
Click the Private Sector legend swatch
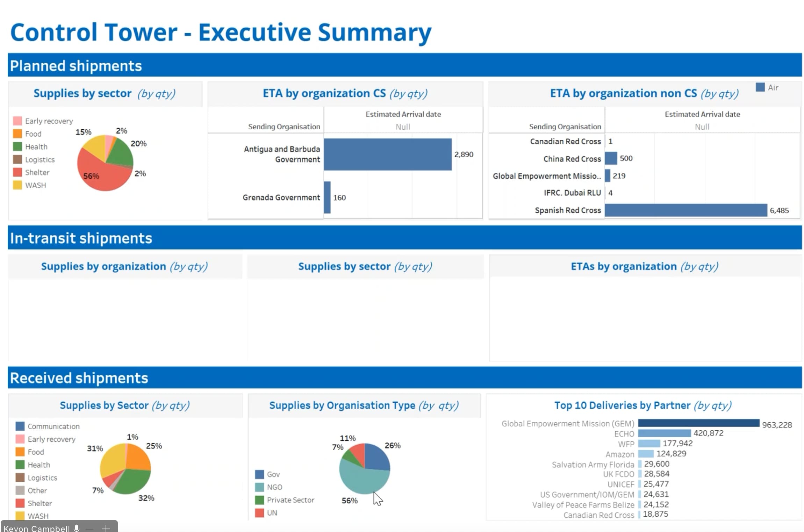259,500
